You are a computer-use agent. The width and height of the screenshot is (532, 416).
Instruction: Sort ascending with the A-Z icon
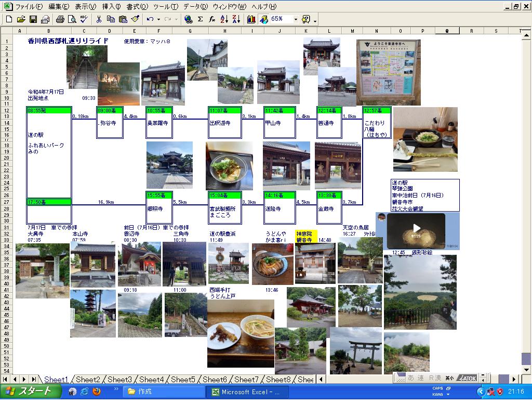(224, 19)
